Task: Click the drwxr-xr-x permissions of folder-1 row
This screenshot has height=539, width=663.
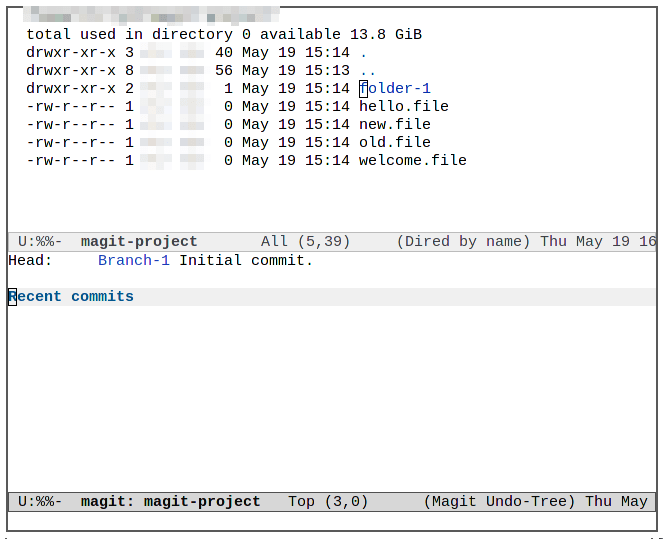Action: pos(71,88)
